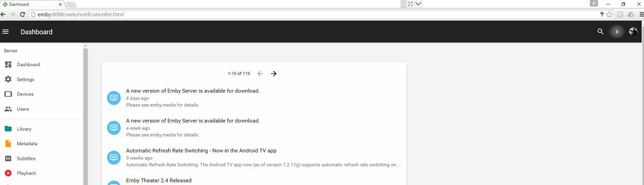This screenshot has width=644, height=185.
Task: Open Devices sidebar item
Action: [41, 94]
